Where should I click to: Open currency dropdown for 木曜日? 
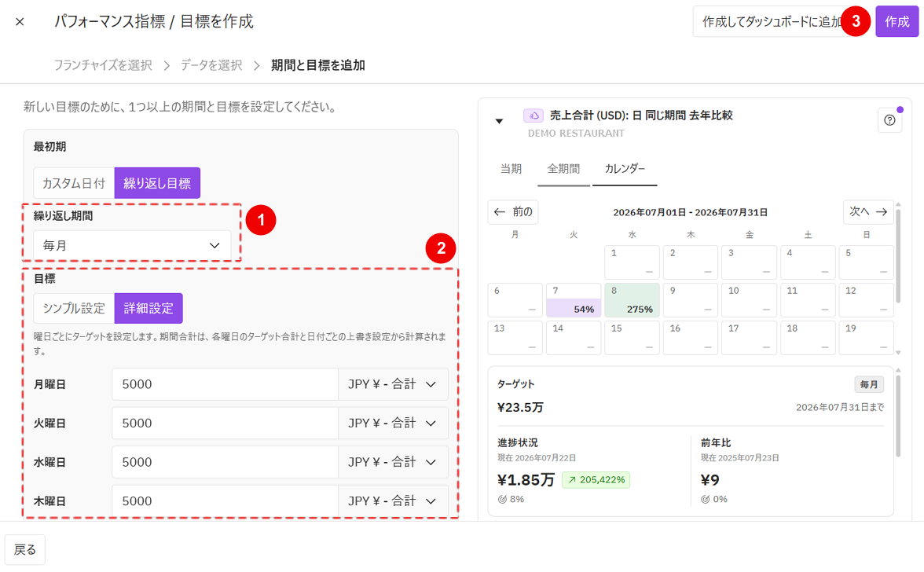coord(393,500)
